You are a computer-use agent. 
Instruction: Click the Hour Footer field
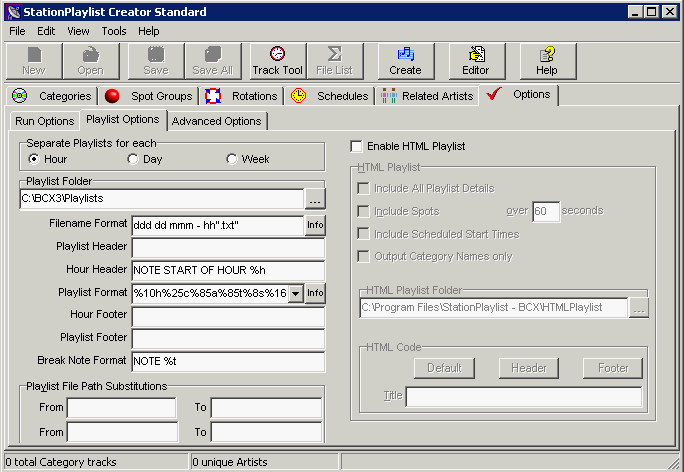point(228,316)
